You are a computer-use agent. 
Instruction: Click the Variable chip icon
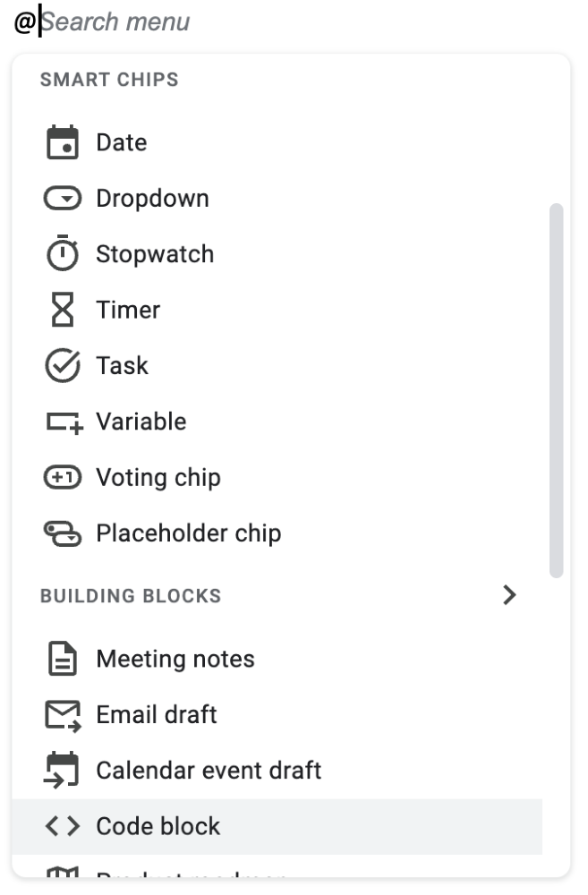pos(63,422)
